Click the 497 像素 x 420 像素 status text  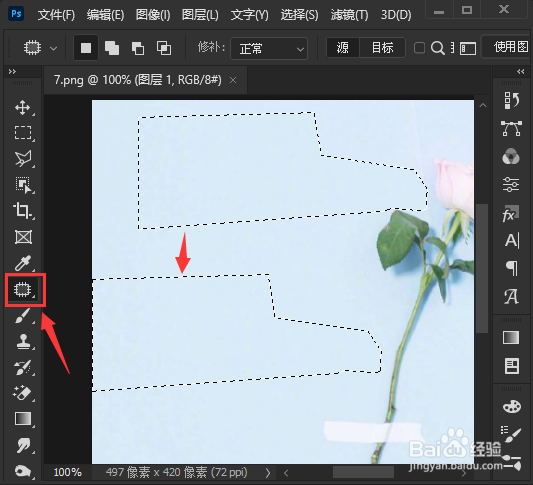[x=176, y=472]
